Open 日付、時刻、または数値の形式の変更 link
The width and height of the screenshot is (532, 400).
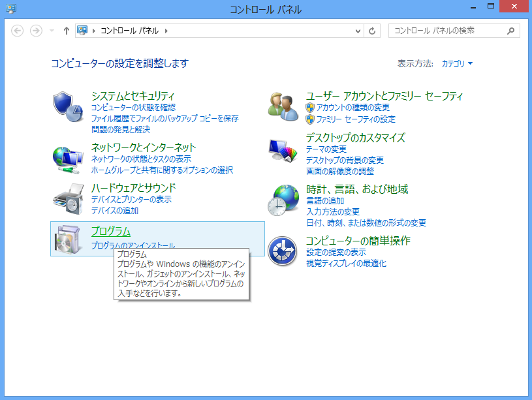coord(366,223)
